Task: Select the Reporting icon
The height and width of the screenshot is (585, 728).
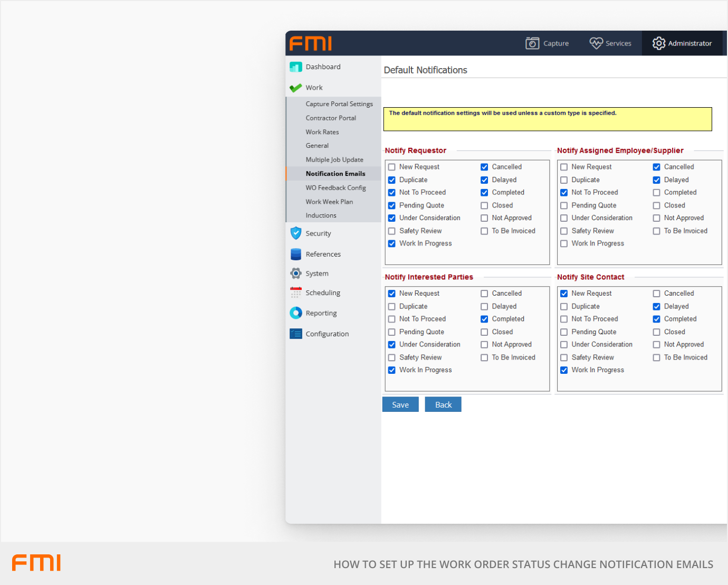Action: (296, 313)
